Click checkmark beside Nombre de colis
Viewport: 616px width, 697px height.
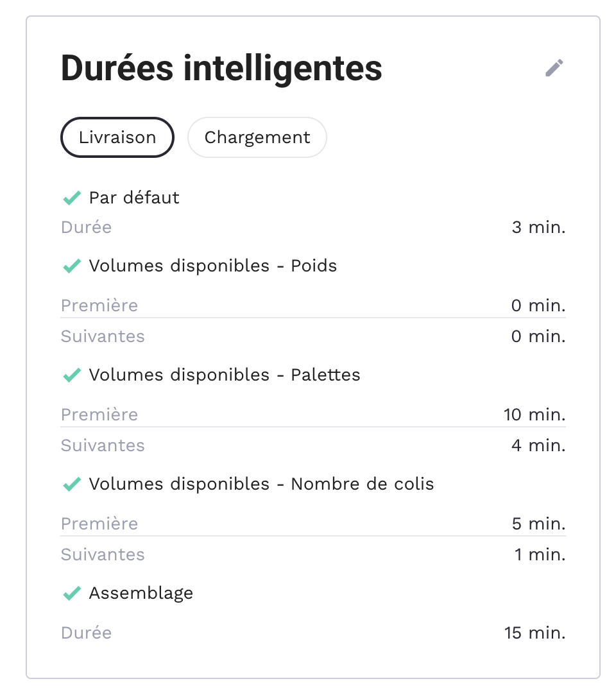(x=71, y=484)
